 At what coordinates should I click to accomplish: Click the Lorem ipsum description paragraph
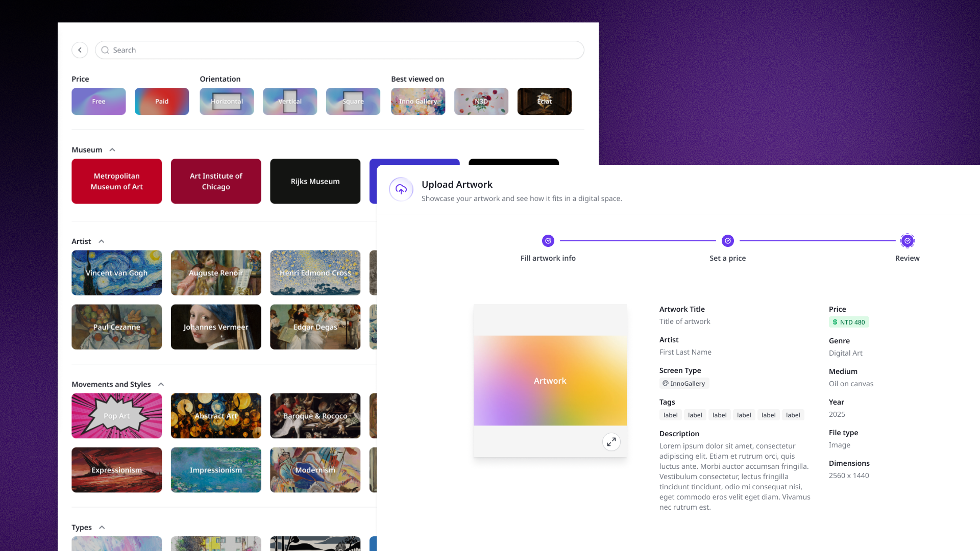(735, 477)
